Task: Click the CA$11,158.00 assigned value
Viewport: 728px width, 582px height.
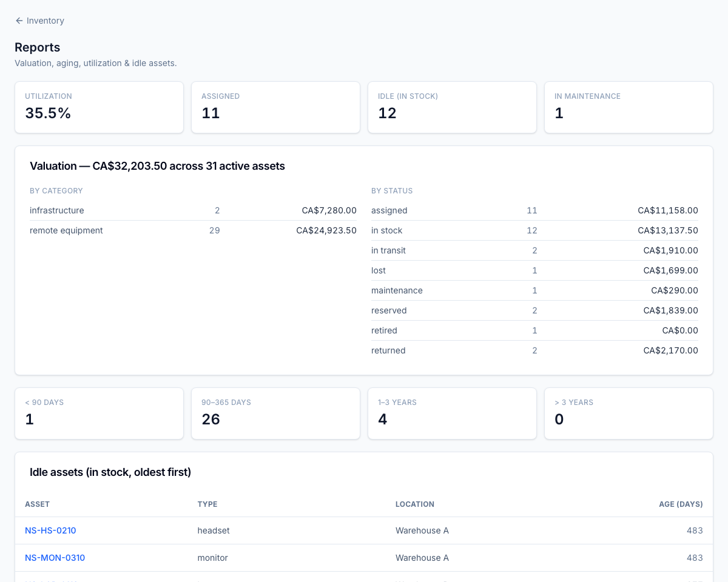Action: [x=668, y=210]
